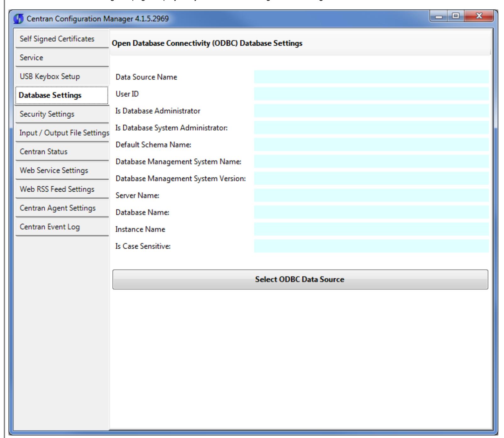Click the Database Name field
This screenshot has height=438, width=504.
[372, 212]
